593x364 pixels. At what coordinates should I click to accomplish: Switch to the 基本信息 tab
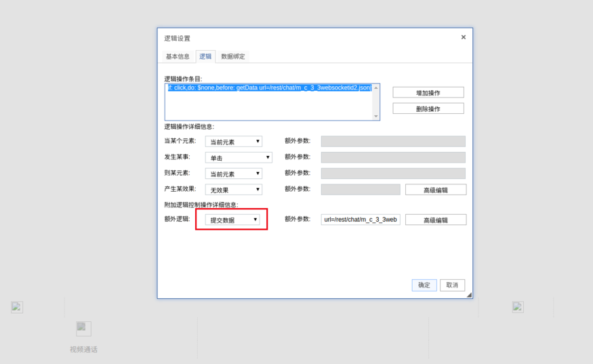pyautogui.click(x=178, y=56)
